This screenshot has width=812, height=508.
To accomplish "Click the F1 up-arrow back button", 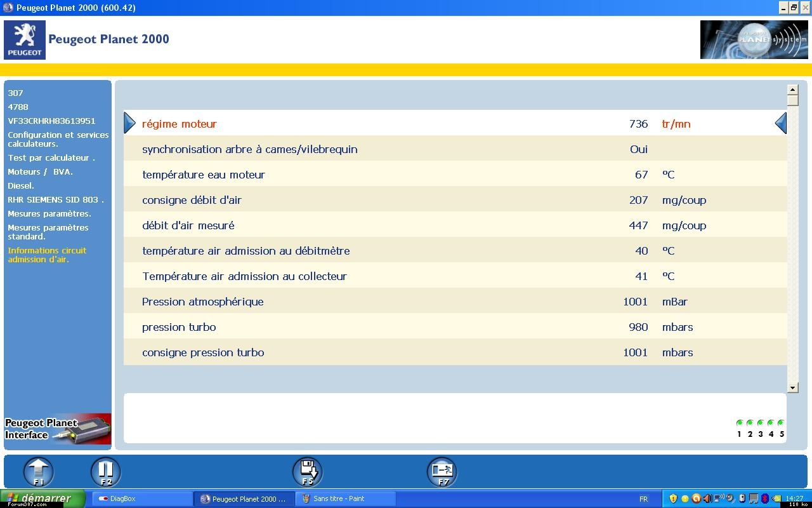I will (39, 472).
